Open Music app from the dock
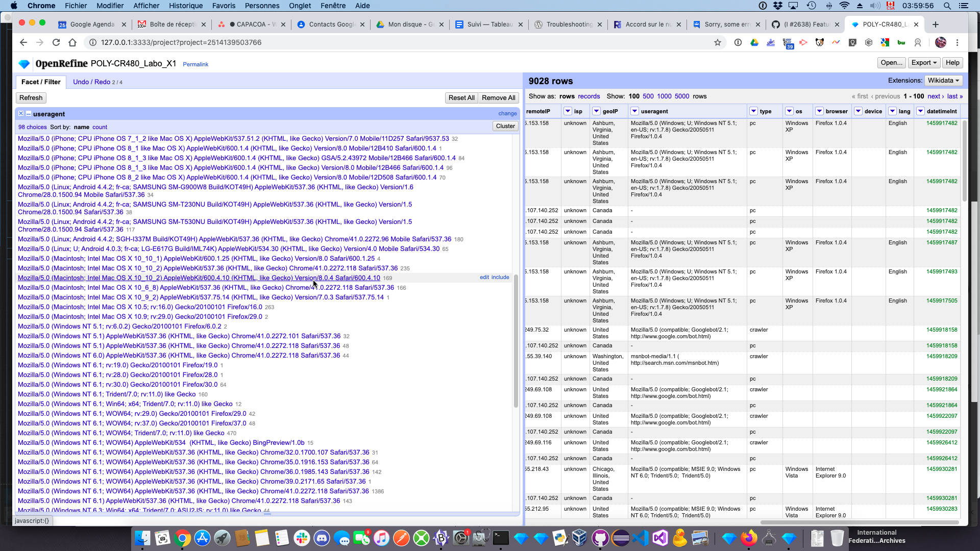 [x=381, y=538]
